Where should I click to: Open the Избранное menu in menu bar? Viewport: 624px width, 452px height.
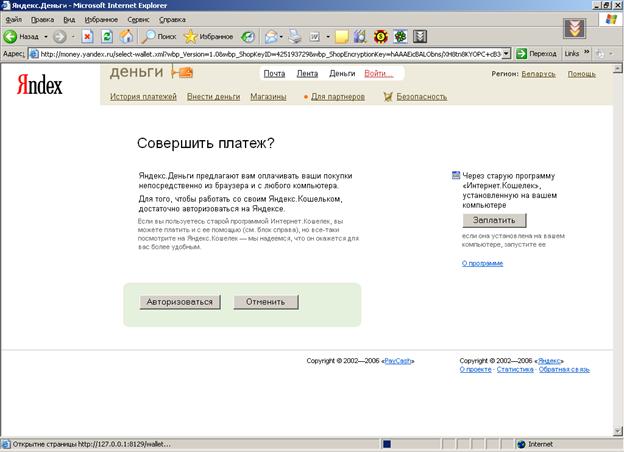[101, 19]
